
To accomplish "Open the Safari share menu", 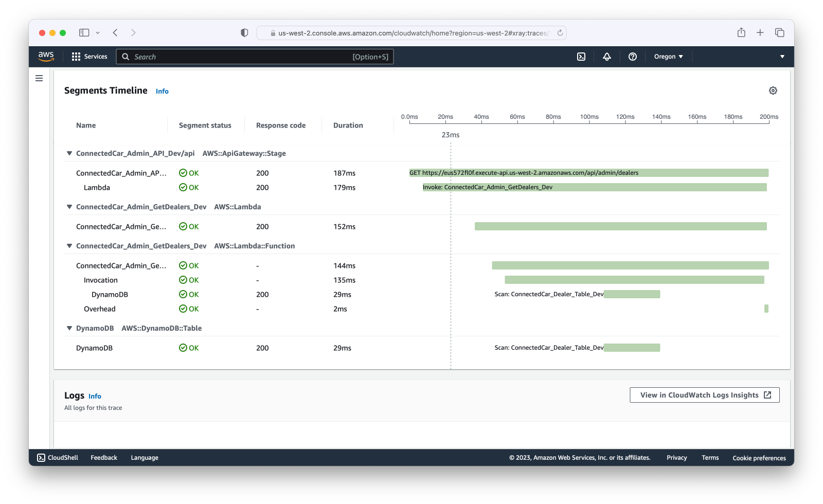I will point(741,32).
